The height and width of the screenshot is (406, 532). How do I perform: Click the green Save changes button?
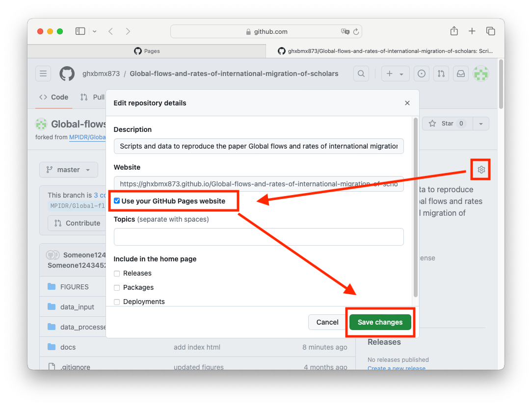point(380,322)
